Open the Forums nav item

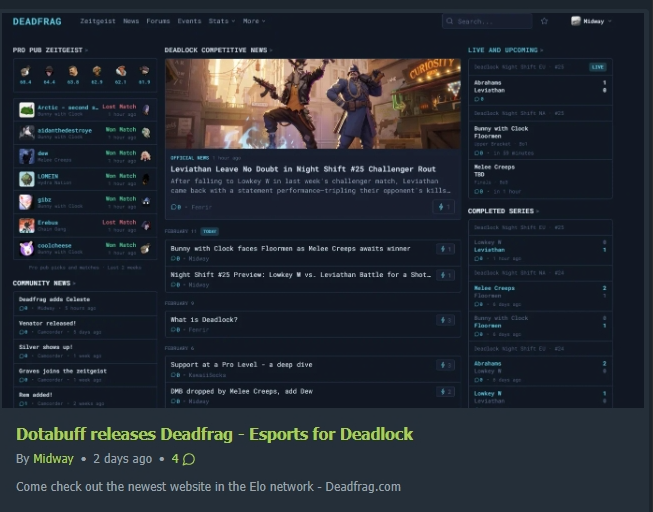pos(158,21)
